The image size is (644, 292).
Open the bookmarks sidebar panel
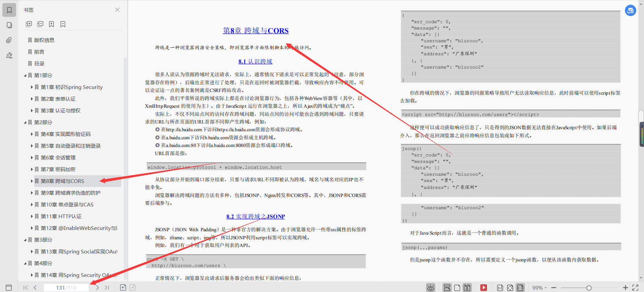coord(9,10)
